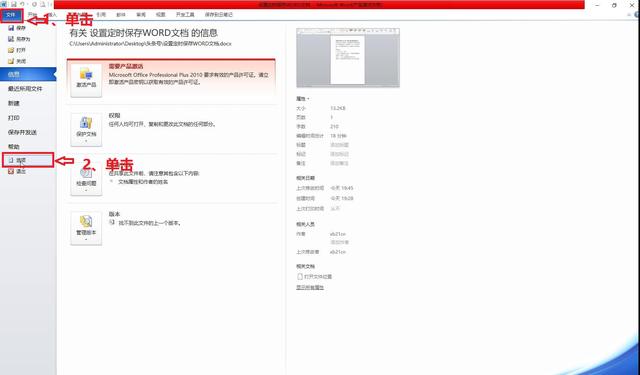The width and height of the screenshot is (640, 375).
Task: Choose 另存为 (Save As) in backstage menu
Action: pos(19,39)
